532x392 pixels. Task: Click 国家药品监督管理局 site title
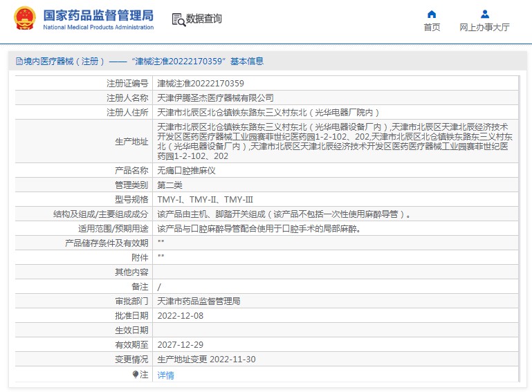pyautogui.click(x=98, y=15)
